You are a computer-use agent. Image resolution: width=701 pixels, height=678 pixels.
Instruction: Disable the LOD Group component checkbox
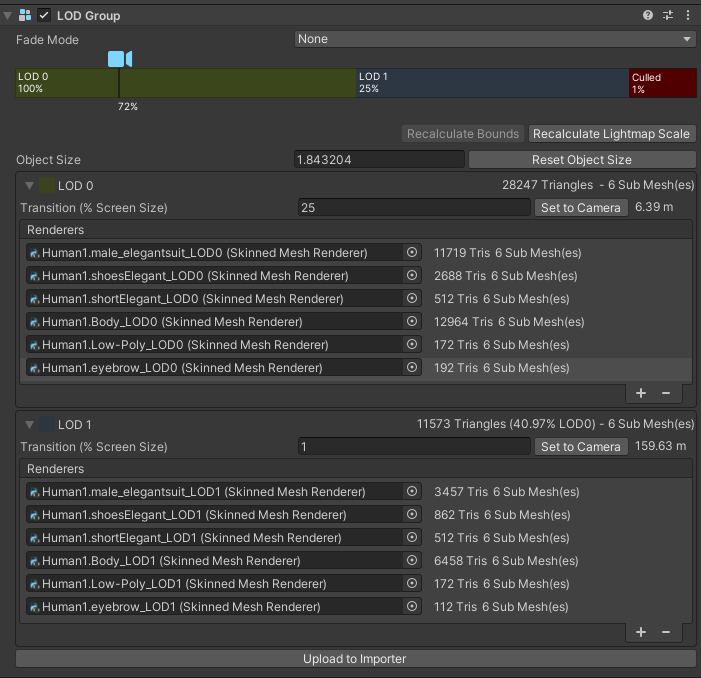[44, 16]
